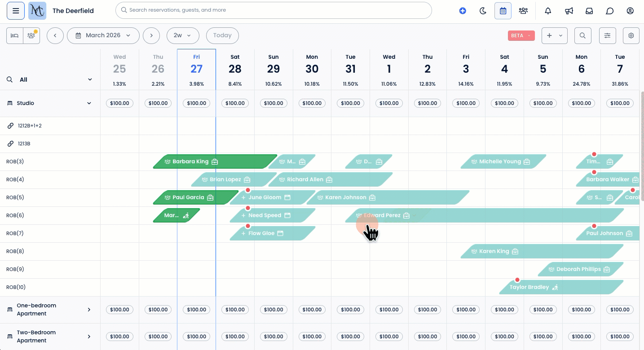Open the March 2026 date dropdown

pyautogui.click(x=103, y=35)
